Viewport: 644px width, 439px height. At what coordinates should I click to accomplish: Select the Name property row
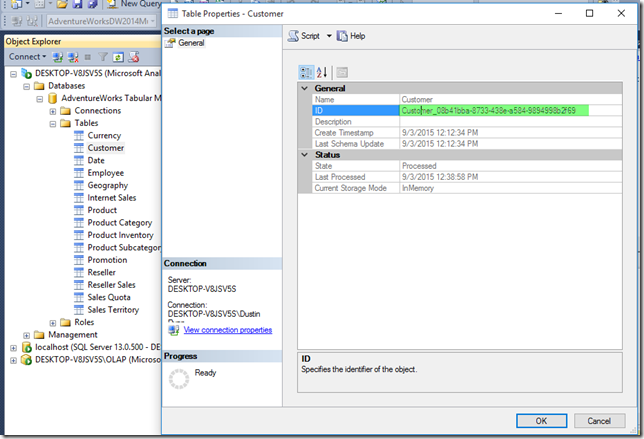467,99
